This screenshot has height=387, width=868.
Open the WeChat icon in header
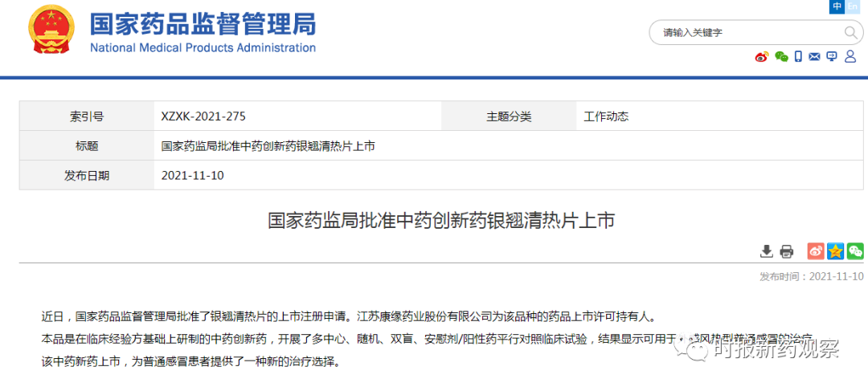781,56
